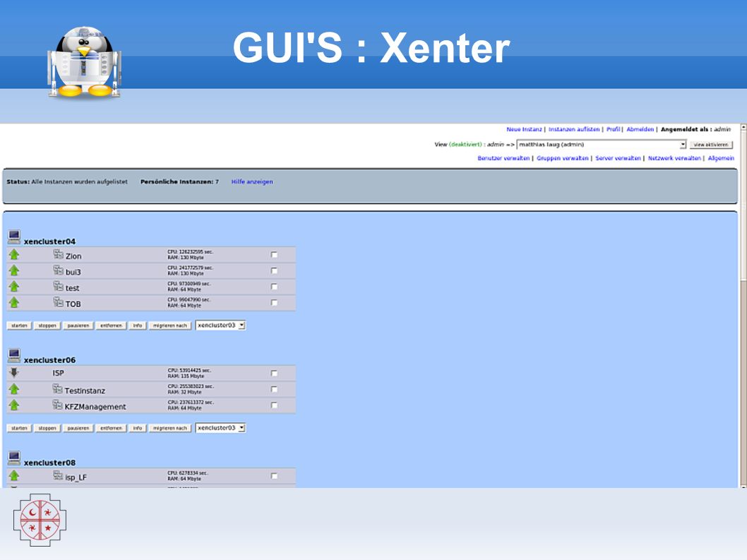Click the instance icon next to bui3
747x560 pixels.
[x=58, y=270]
